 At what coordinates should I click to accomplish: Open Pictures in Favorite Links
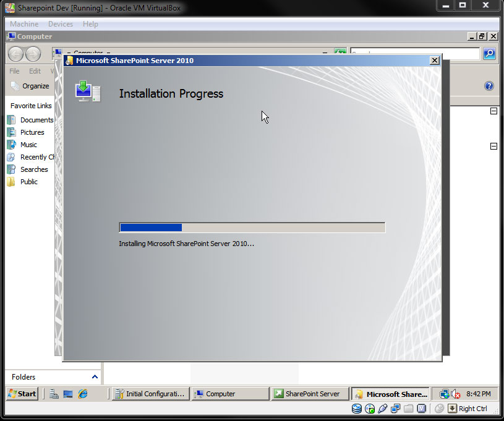pyautogui.click(x=32, y=132)
